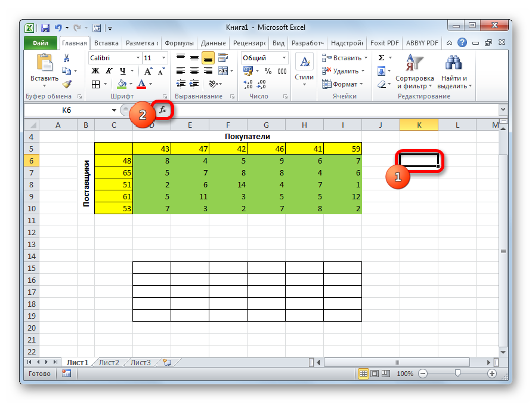The width and height of the screenshot is (532, 404).
Task: Toggle underline Ч formatting
Action: pyautogui.click(x=122, y=70)
